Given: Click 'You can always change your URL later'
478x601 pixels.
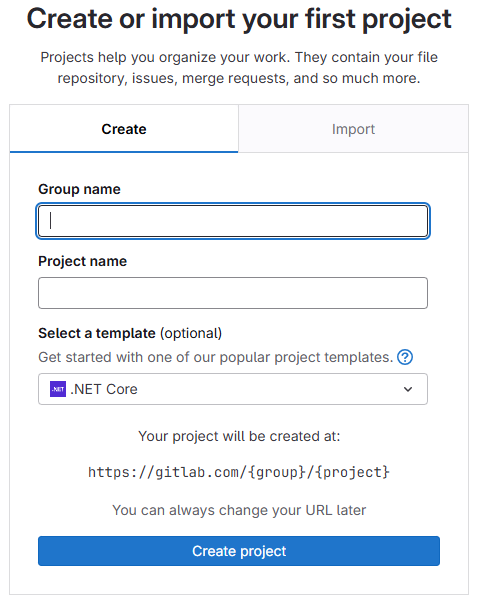Looking at the screenshot, I should click(239, 510).
